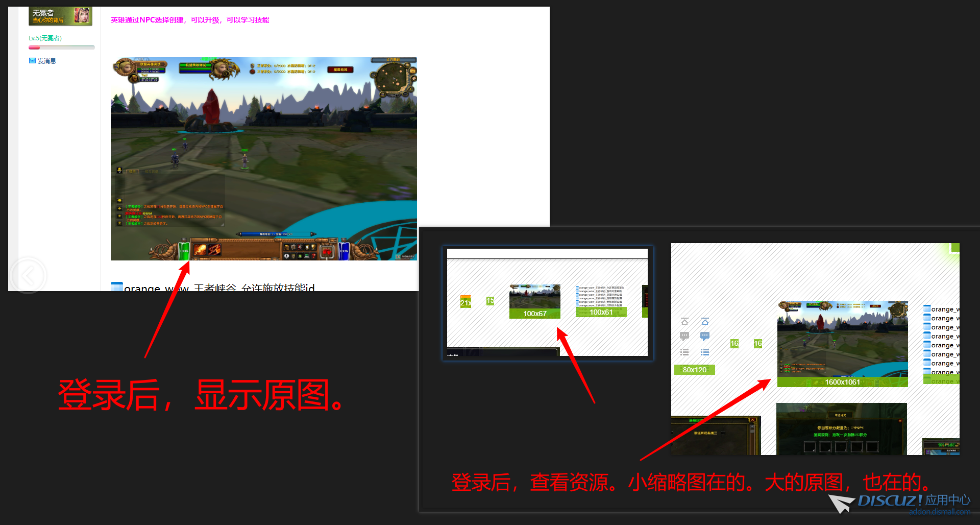Click the green 15 resource badge
This screenshot has width=980, height=525.
[x=490, y=301]
